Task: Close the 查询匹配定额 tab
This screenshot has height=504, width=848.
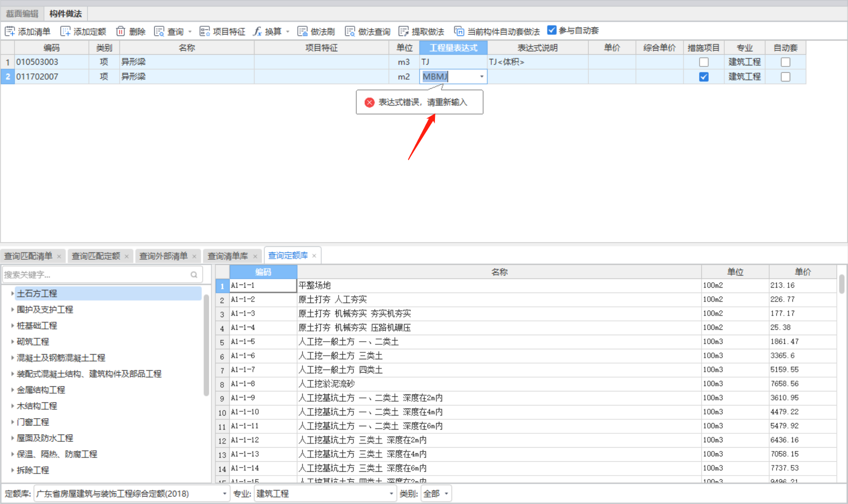Action: [x=126, y=257]
